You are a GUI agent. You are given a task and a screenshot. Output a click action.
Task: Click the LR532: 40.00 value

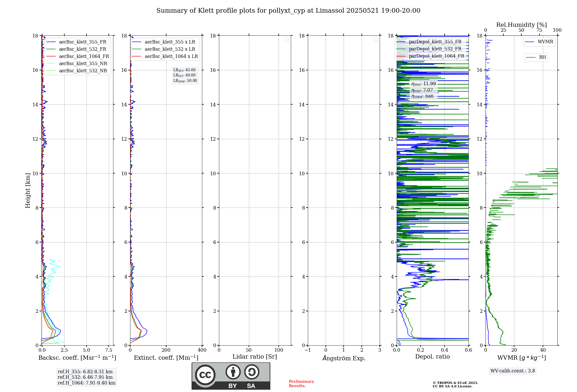pyautogui.click(x=184, y=75)
